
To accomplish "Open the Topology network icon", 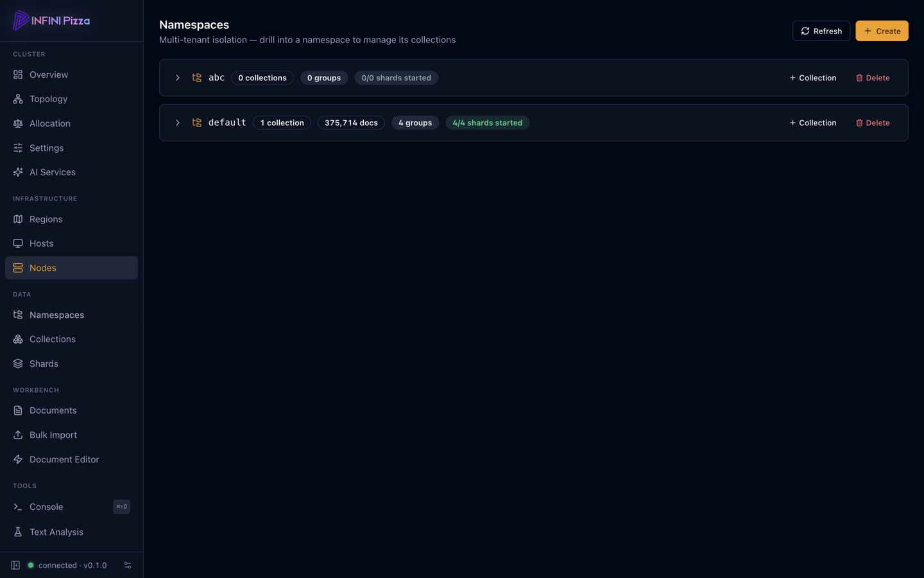I will click(x=18, y=99).
